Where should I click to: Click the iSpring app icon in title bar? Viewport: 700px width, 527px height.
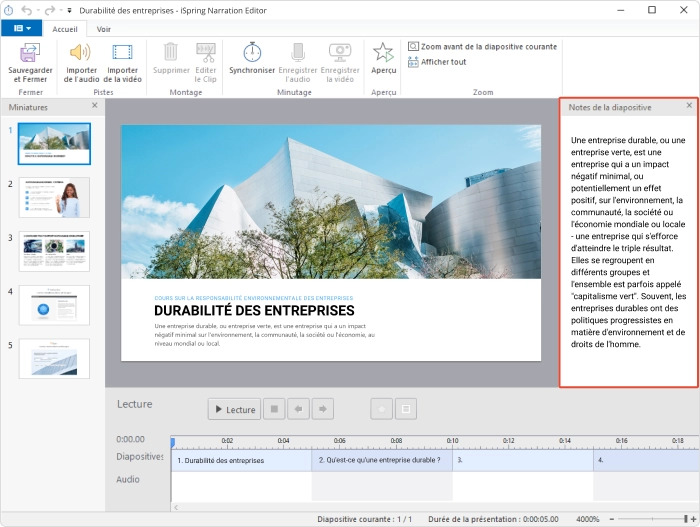(8, 10)
